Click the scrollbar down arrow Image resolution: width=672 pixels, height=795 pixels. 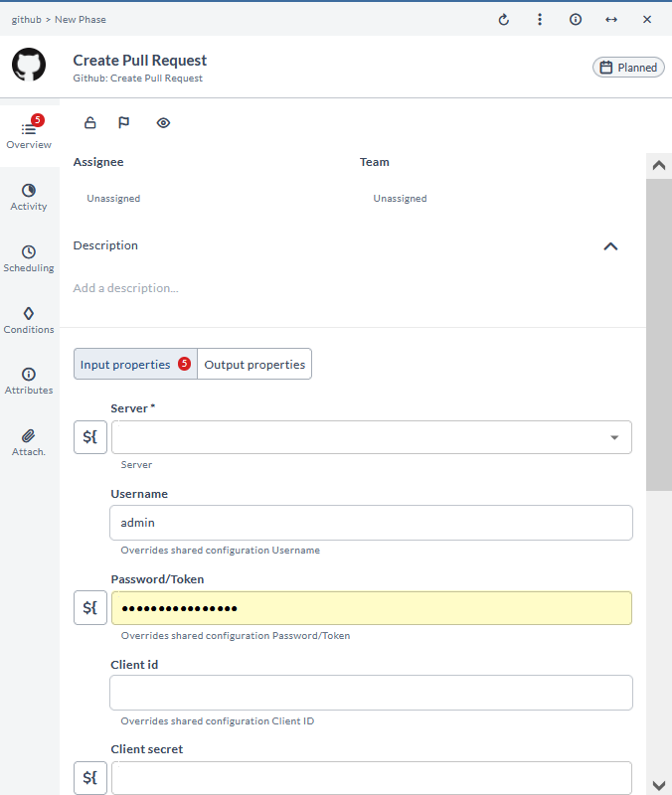point(659,785)
